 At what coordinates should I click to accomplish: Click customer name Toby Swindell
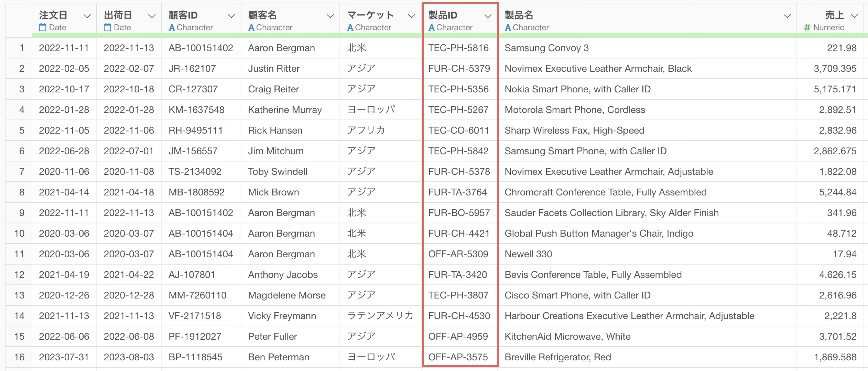[278, 172]
